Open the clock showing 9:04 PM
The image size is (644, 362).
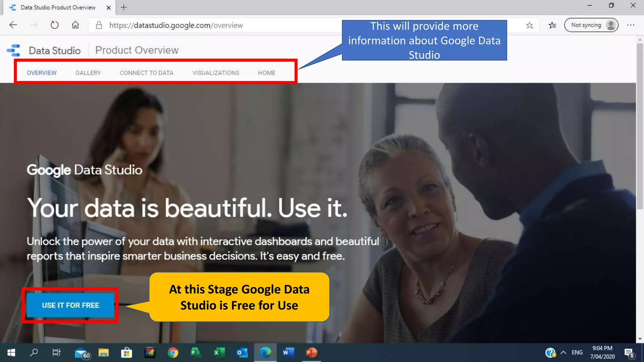pos(602,353)
